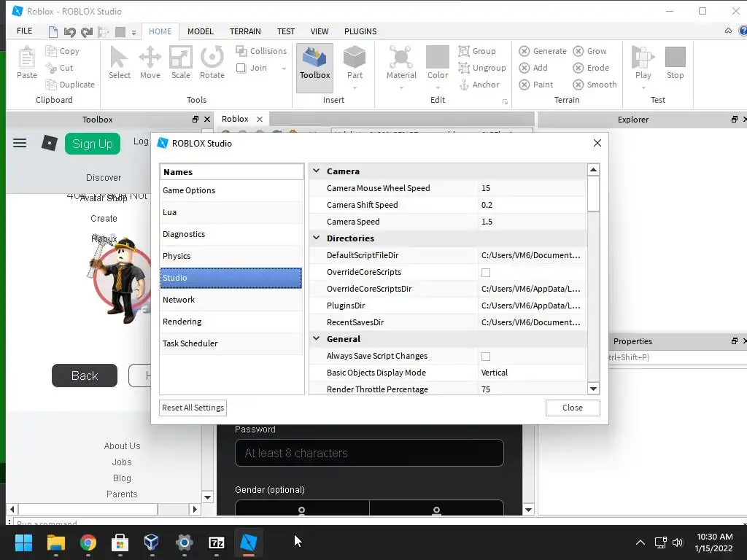
Task: Open the Join dropdown arrow
Action: coord(284,69)
